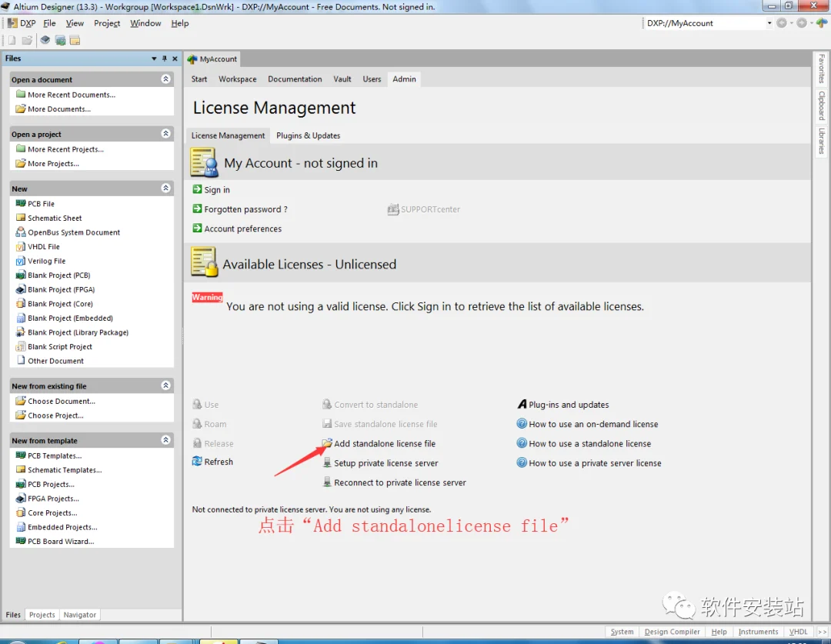Collapse the Open a document section
The image size is (831, 644).
pyautogui.click(x=166, y=79)
